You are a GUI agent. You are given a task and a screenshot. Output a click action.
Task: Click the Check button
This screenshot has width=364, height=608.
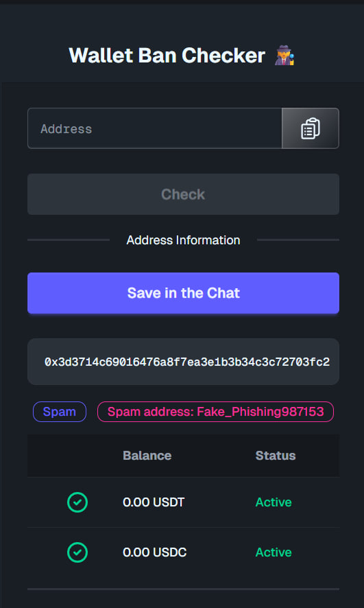tap(183, 194)
